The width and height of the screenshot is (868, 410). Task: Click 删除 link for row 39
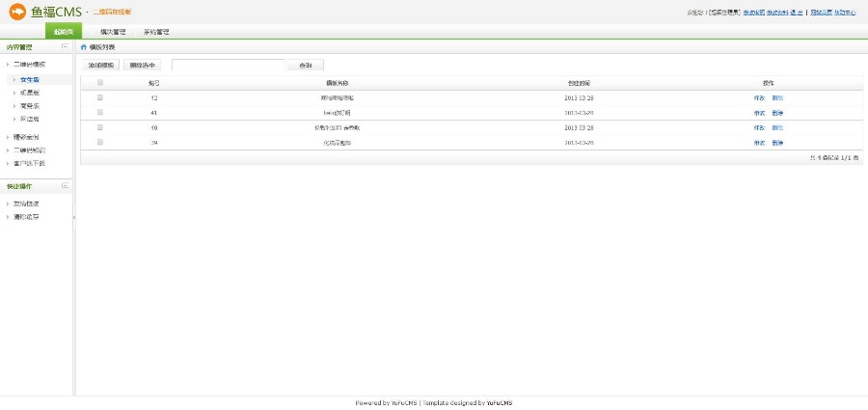[x=777, y=143]
